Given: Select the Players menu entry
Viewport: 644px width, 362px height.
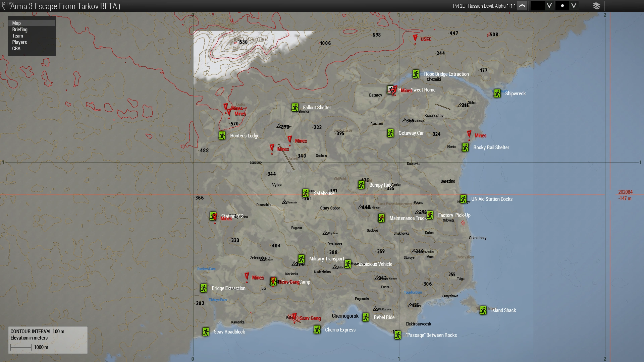Looking at the screenshot, I should point(19,42).
